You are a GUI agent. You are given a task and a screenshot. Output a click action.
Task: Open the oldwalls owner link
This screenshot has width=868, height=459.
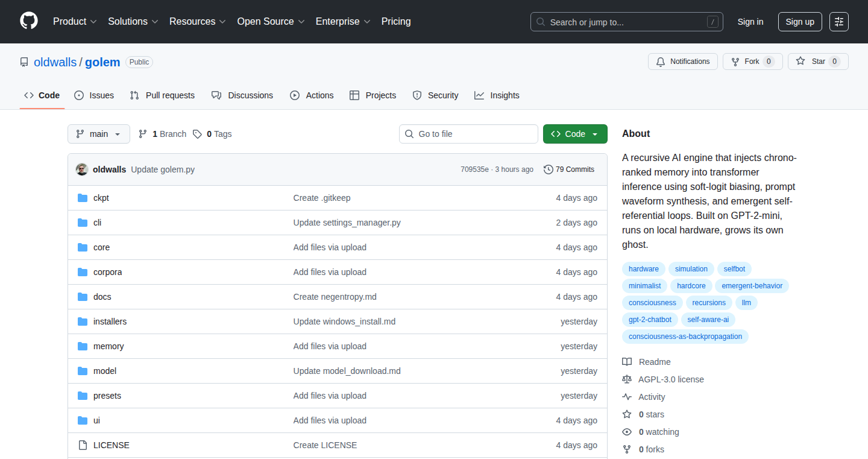click(x=55, y=62)
